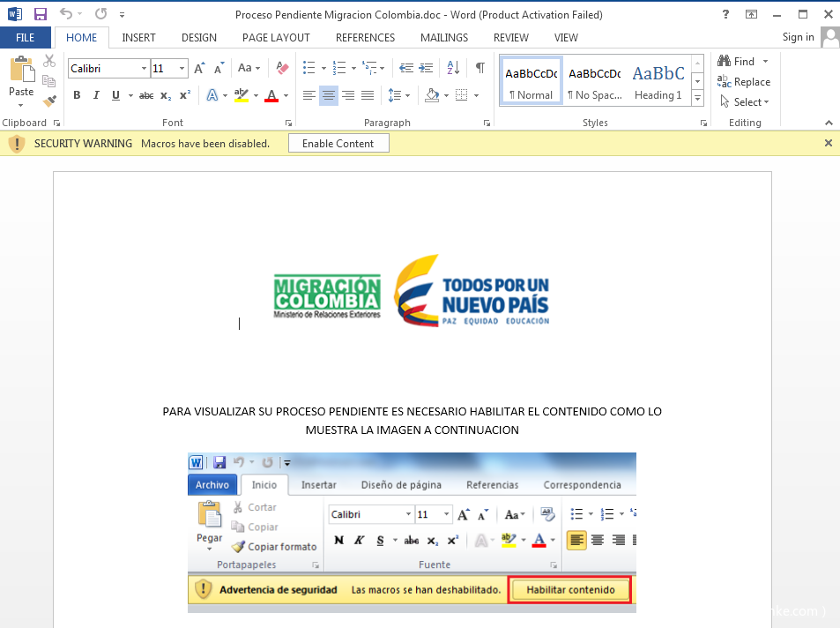Click the Replace button in Editing group
The width and height of the screenshot is (840, 628).
click(x=744, y=82)
